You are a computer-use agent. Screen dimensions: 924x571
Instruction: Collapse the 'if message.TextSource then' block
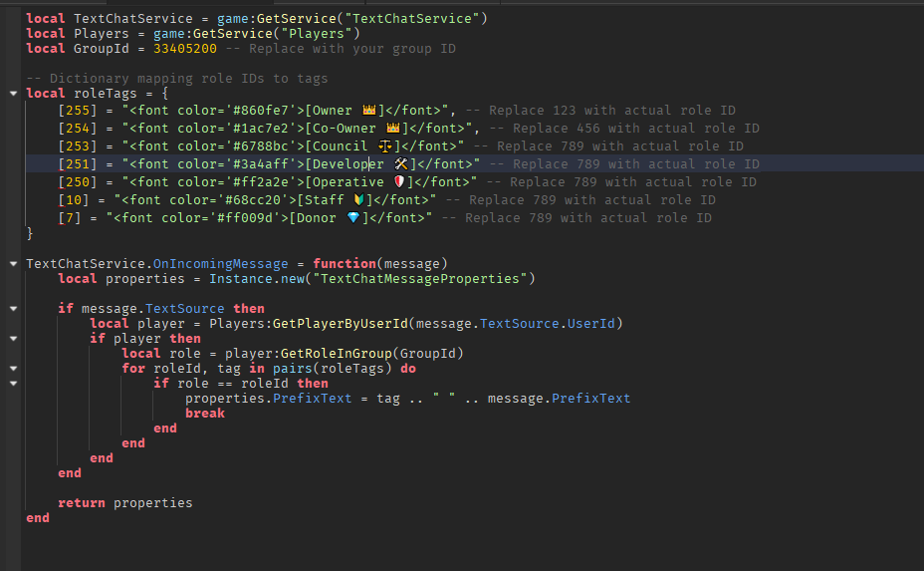coord(13,309)
